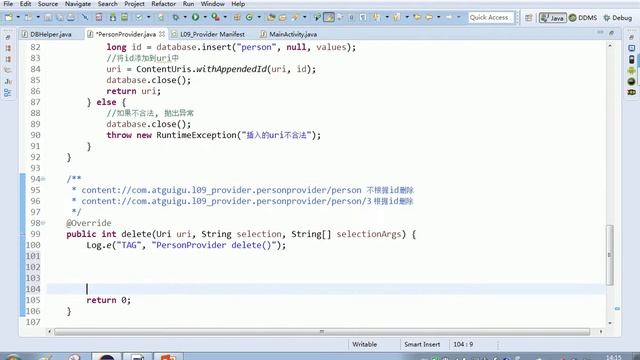Click the green Run button icon
The height and width of the screenshot is (360, 640).
[196, 17]
